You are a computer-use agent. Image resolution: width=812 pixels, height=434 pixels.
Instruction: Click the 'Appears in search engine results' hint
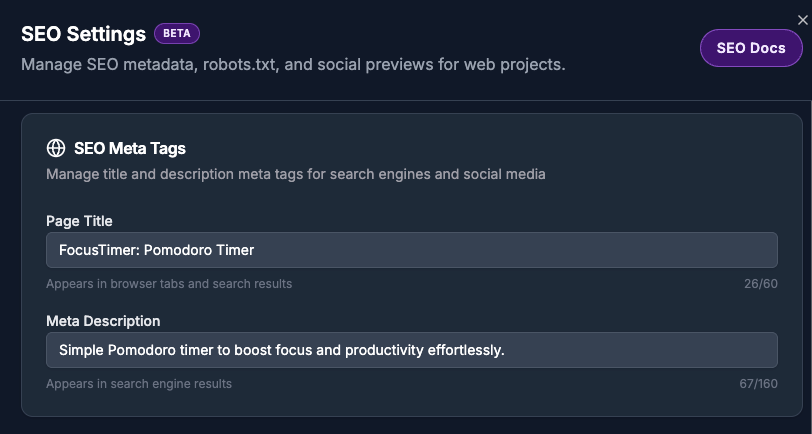pos(139,384)
